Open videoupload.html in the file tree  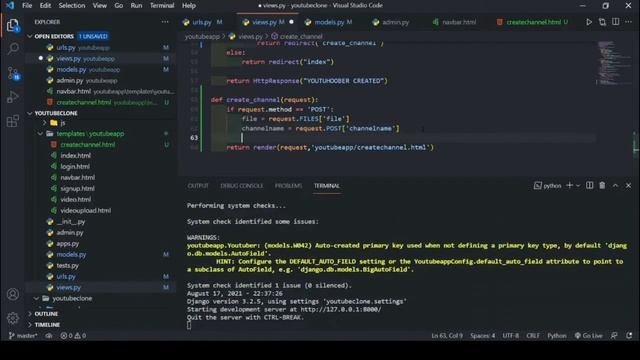click(x=85, y=211)
